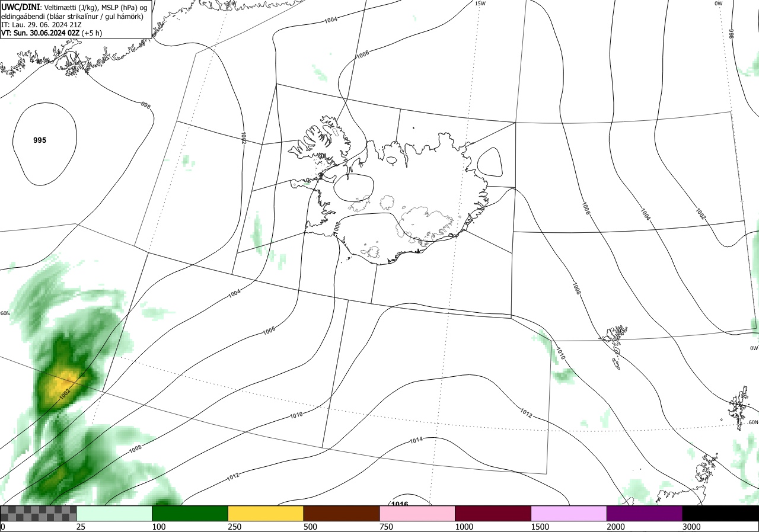Click the brown 500–750 legend swatch

click(x=342, y=513)
